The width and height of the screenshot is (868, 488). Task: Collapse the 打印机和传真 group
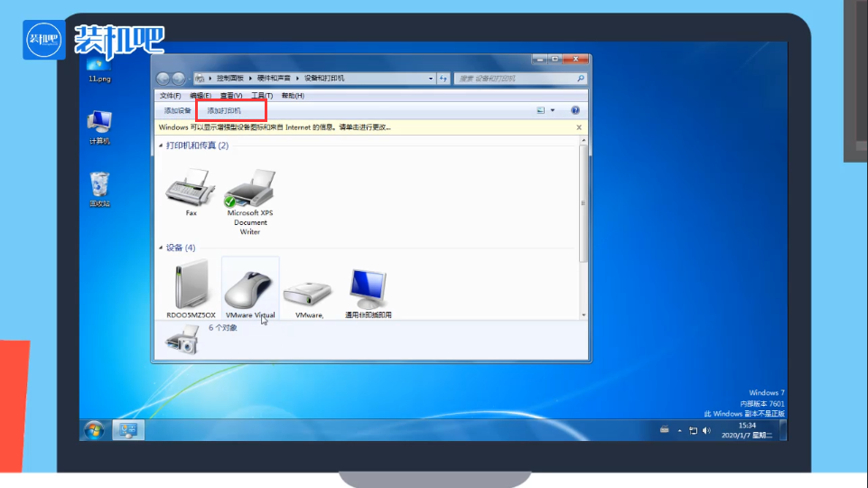click(x=162, y=145)
